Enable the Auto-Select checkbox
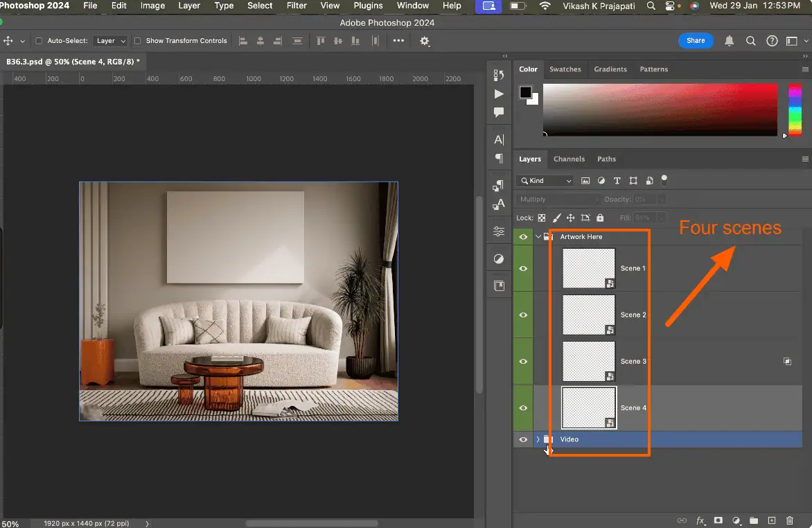 pyautogui.click(x=39, y=41)
